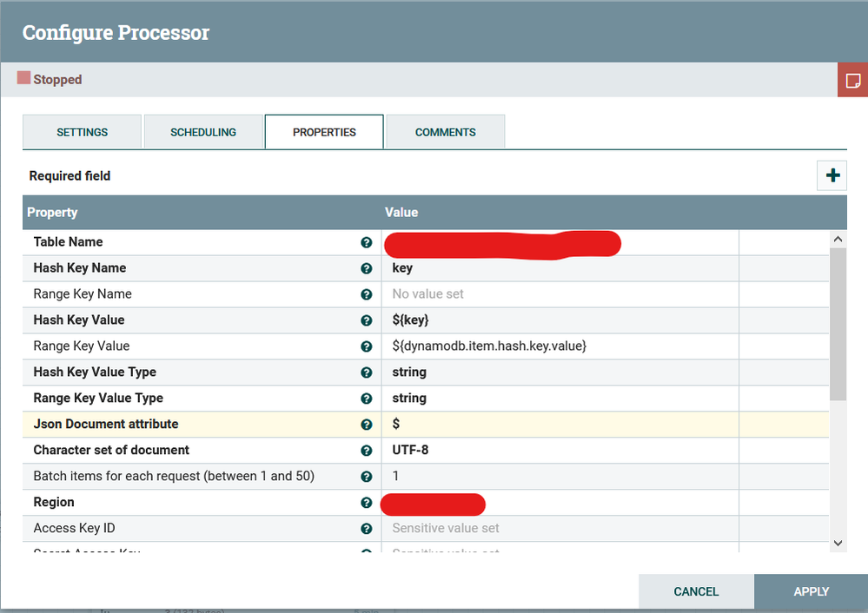Select 'Character set of document' label

111,450
